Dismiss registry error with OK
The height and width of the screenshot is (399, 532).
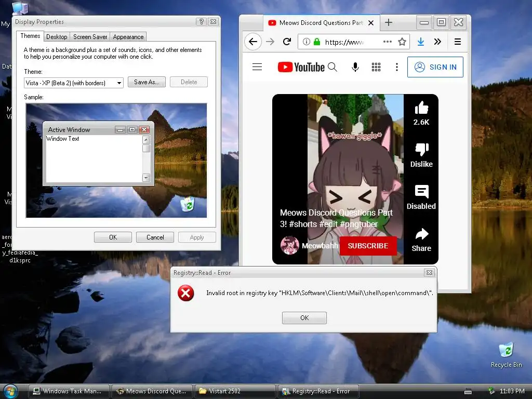click(304, 318)
